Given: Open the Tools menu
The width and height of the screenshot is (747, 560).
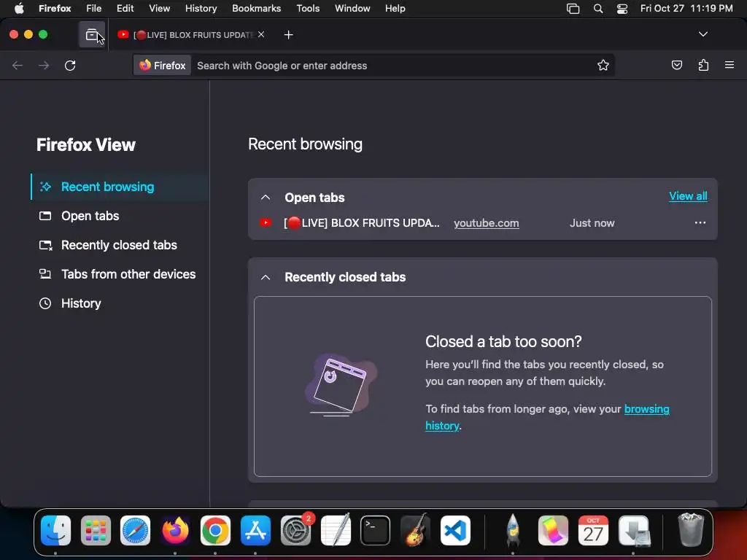Looking at the screenshot, I should click(308, 9).
